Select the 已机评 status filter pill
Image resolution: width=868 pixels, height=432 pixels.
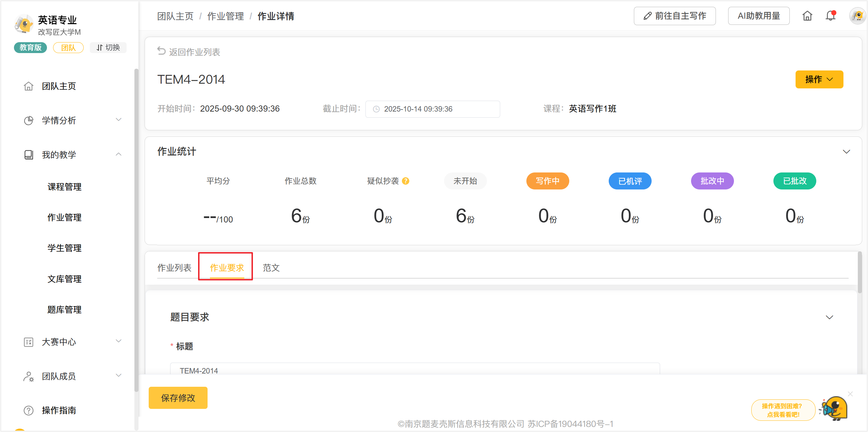click(630, 181)
